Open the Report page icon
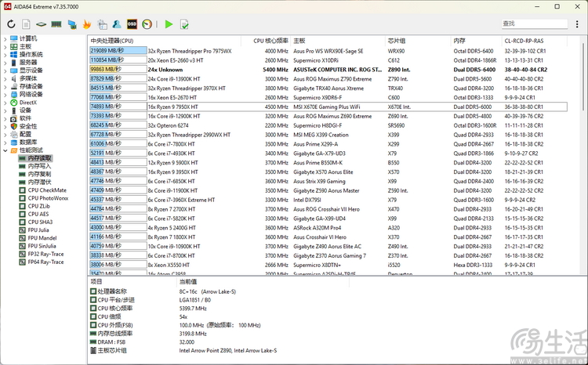 (26, 24)
